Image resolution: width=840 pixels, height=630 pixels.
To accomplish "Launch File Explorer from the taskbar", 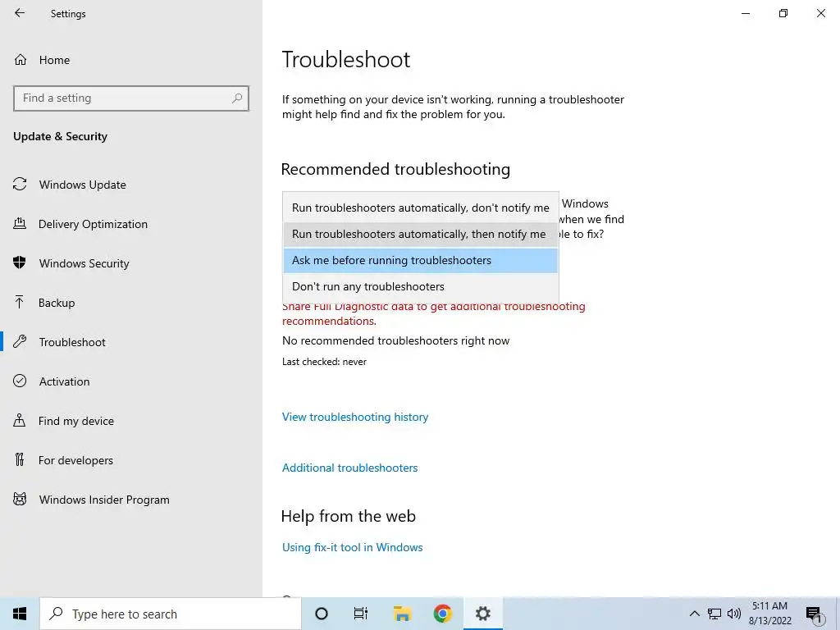I will (x=402, y=614).
